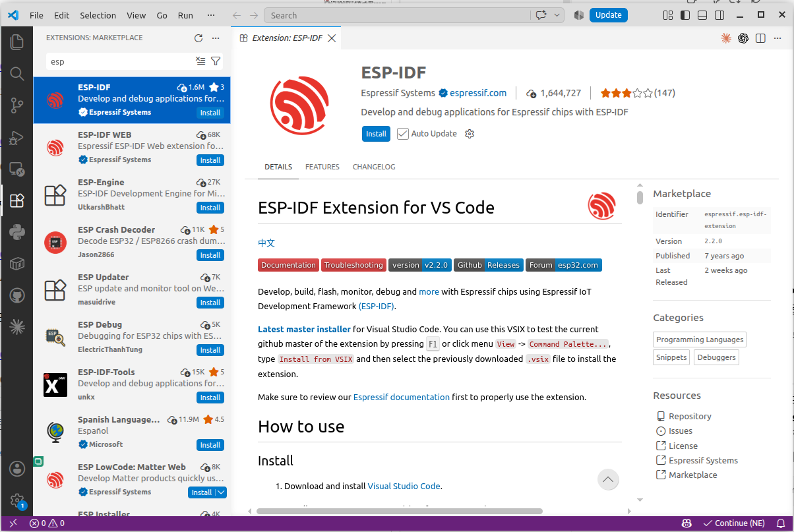Open remote window indicator in status bar

pyautogui.click(x=13, y=523)
